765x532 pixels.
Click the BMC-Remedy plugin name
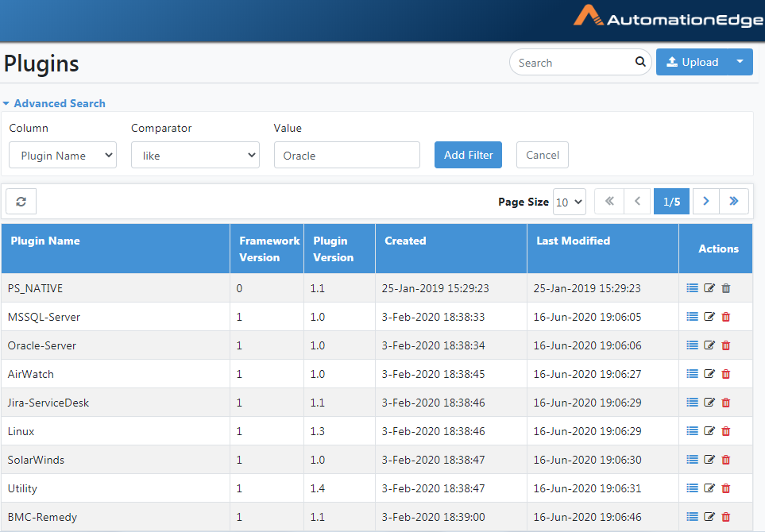[x=42, y=517]
